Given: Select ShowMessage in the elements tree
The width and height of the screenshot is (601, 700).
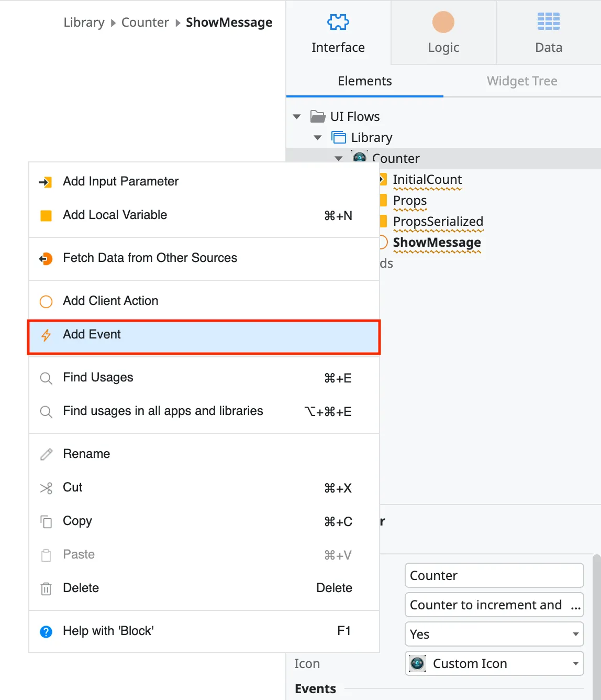Looking at the screenshot, I should (437, 243).
